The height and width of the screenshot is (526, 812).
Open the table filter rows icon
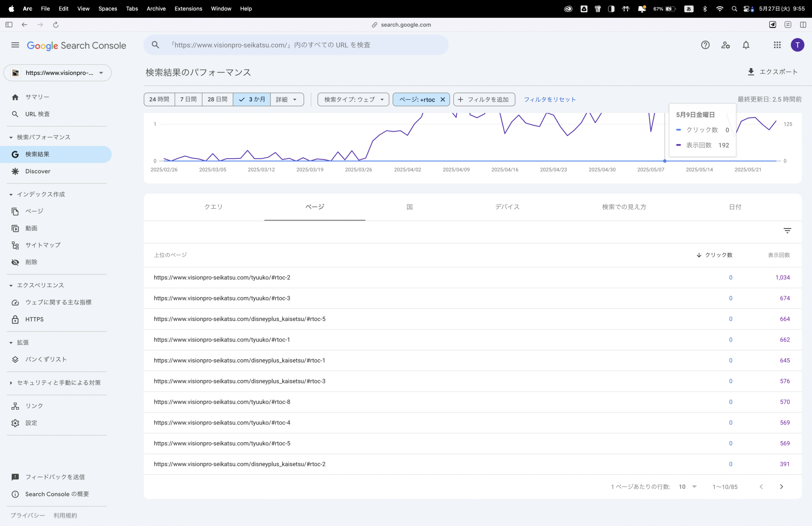click(787, 231)
